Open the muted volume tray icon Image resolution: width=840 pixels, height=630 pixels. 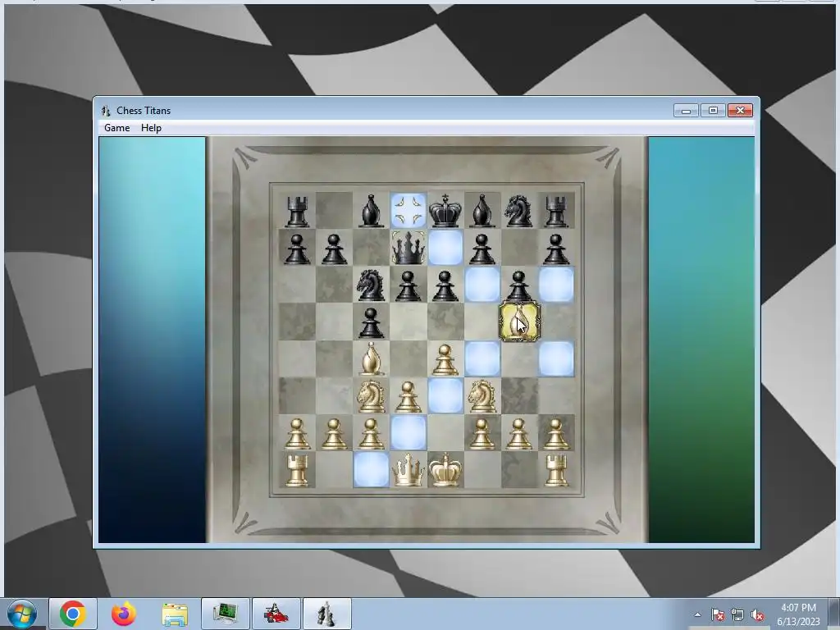point(757,614)
